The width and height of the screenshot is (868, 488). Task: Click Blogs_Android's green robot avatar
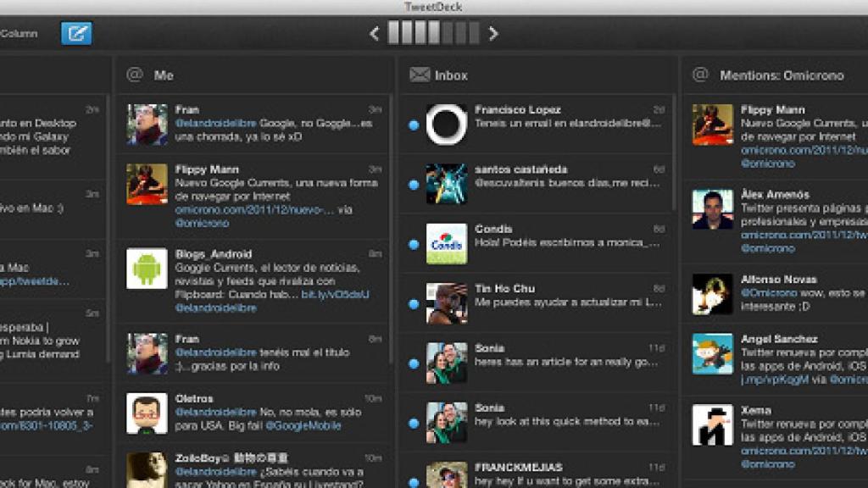(146, 269)
